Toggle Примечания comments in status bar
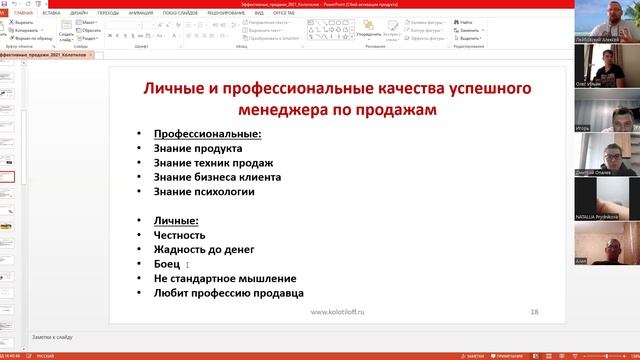This screenshot has width=640, height=360. (x=507, y=356)
